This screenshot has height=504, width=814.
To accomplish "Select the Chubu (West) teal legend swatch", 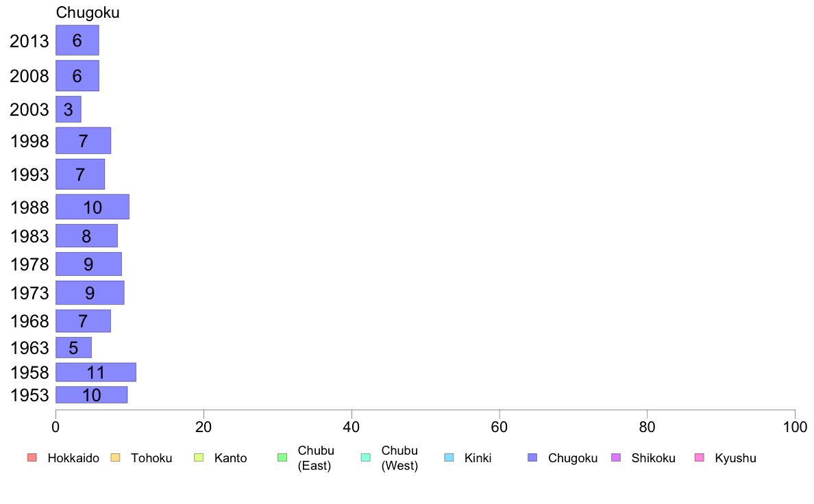I will click(365, 457).
